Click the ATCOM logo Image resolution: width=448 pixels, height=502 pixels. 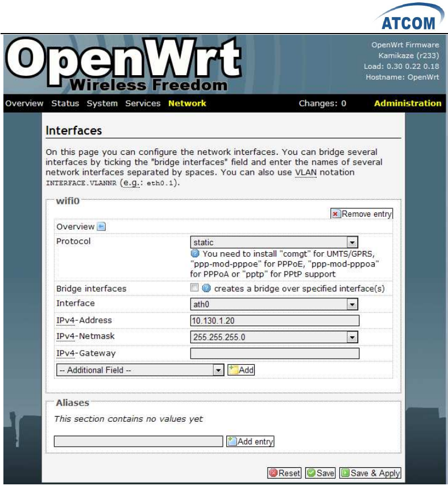coord(409,18)
